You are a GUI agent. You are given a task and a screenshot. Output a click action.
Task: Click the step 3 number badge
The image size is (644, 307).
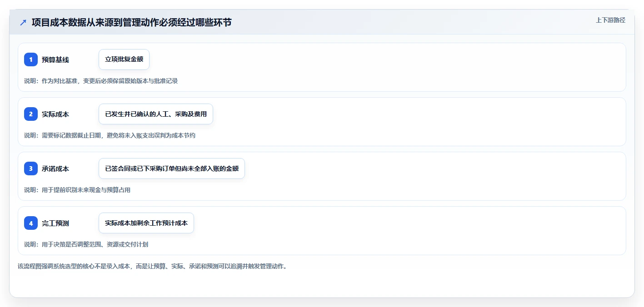(31, 168)
